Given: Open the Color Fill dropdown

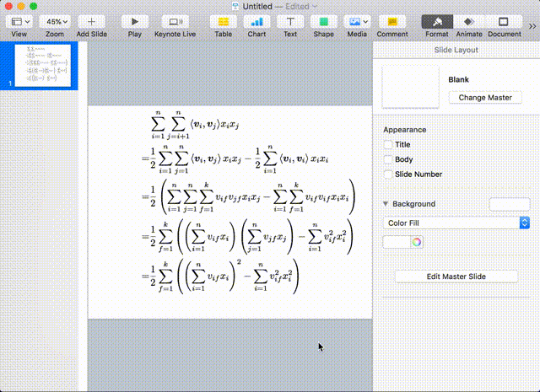Looking at the screenshot, I should [x=456, y=223].
